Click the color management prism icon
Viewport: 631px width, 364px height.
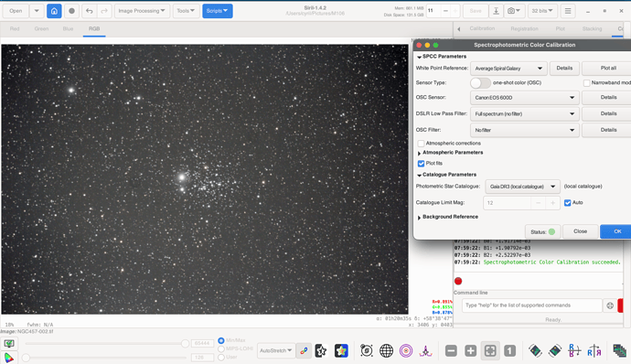8,358
